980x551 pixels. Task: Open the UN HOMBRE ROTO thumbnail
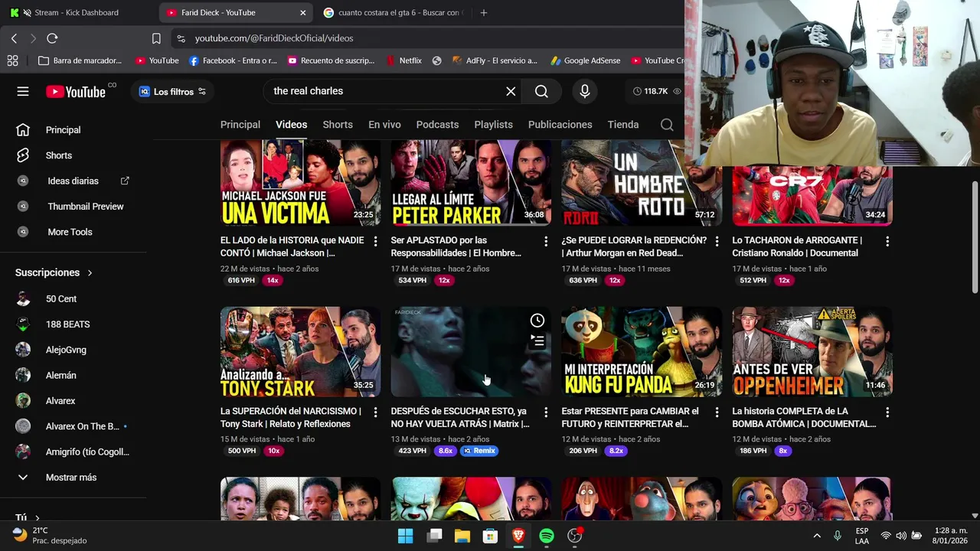click(642, 182)
